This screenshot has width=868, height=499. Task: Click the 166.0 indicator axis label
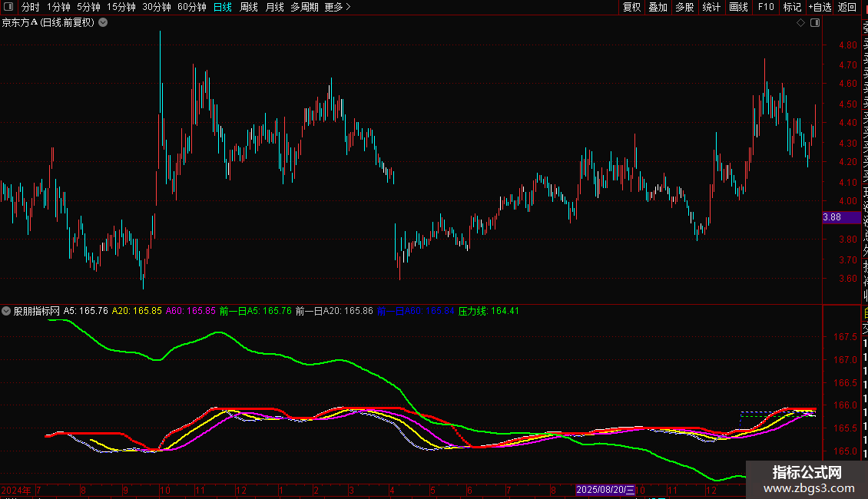[x=845, y=405]
